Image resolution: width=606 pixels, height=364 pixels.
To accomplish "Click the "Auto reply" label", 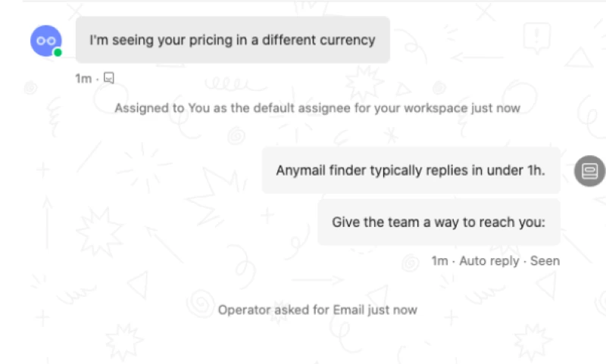I will pos(489,261).
